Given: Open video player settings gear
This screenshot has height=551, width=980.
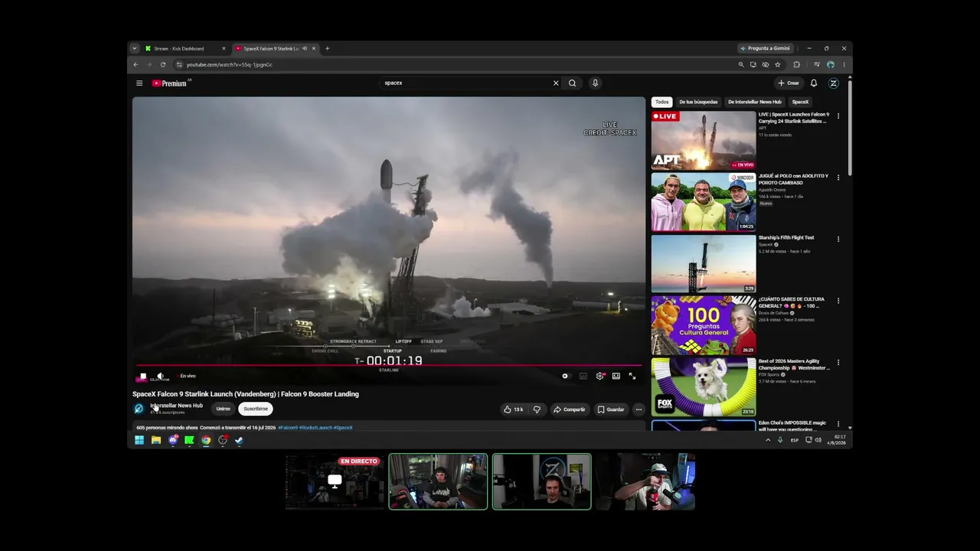Looking at the screenshot, I should coord(599,377).
